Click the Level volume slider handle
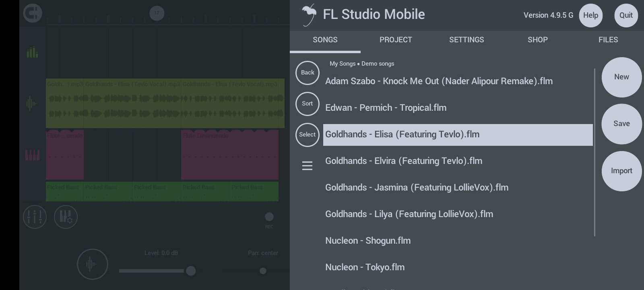Screen dimensions: 644x290 [x=191, y=271]
